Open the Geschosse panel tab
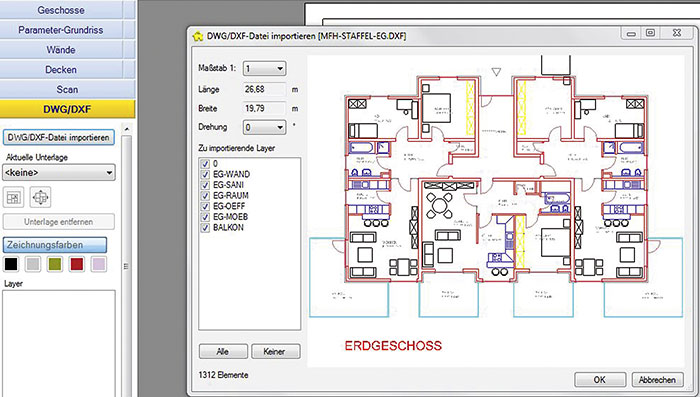 (61, 10)
